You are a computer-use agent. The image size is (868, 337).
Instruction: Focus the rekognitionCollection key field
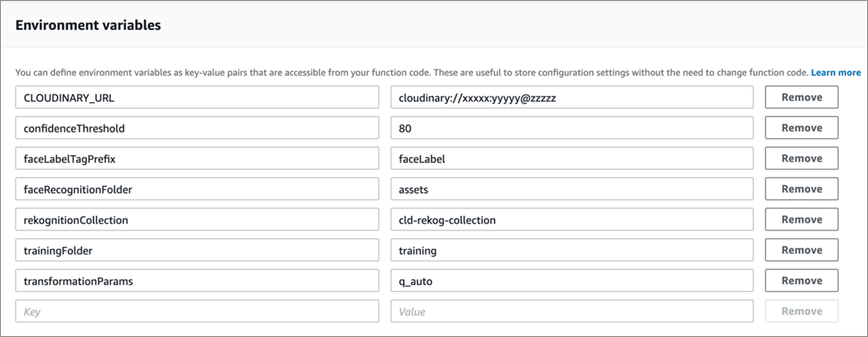click(197, 220)
